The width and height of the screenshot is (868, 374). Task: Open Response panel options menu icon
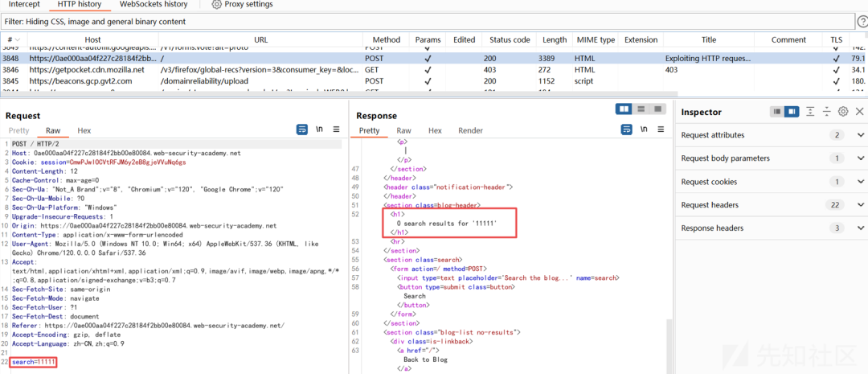click(x=661, y=129)
